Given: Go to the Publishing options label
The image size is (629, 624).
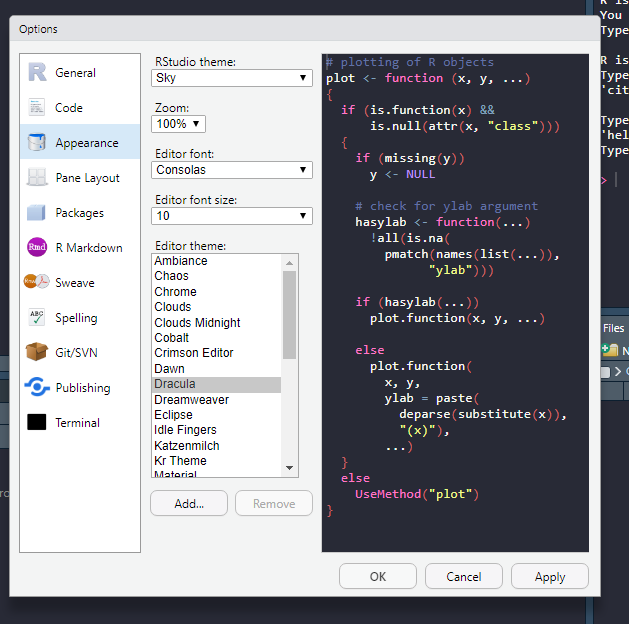Looking at the screenshot, I should pyautogui.click(x=83, y=388).
